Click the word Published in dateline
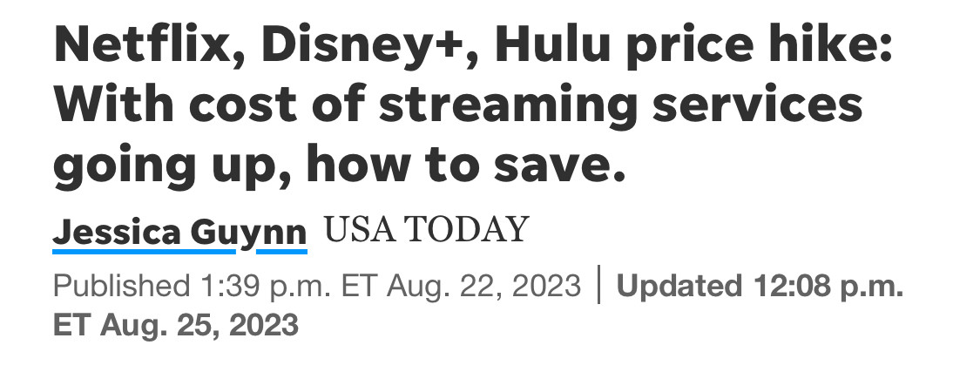 pyautogui.click(x=117, y=286)
